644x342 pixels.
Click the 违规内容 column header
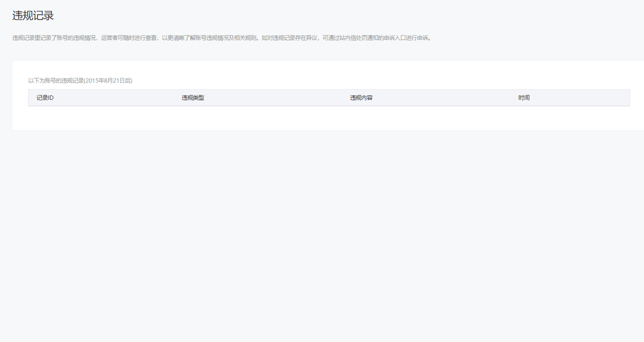click(x=361, y=98)
